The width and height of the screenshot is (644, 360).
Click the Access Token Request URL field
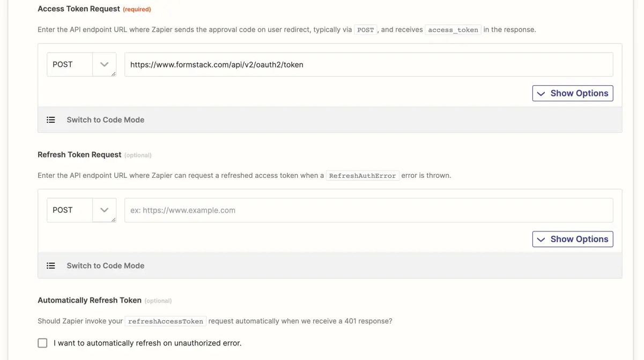[368, 64]
